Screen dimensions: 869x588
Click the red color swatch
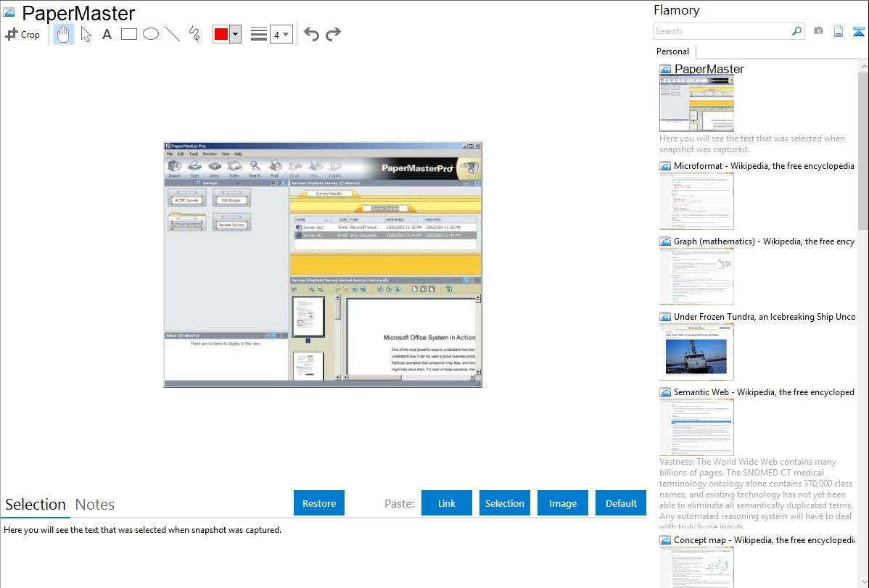tap(221, 34)
